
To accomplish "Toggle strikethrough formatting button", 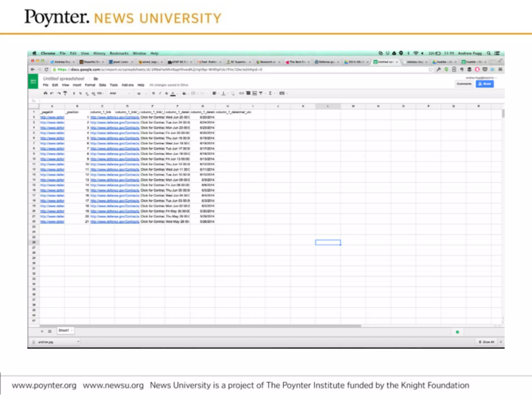I will (167, 93).
